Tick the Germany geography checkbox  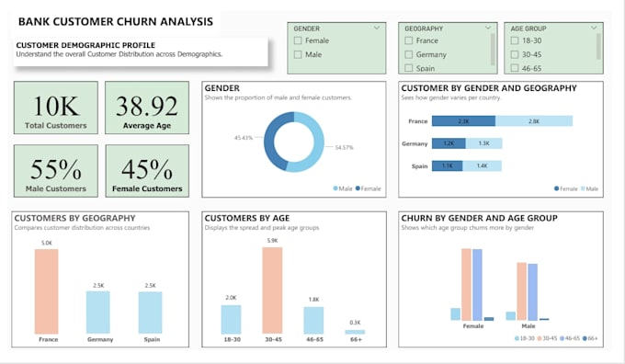[x=409, y=54]
